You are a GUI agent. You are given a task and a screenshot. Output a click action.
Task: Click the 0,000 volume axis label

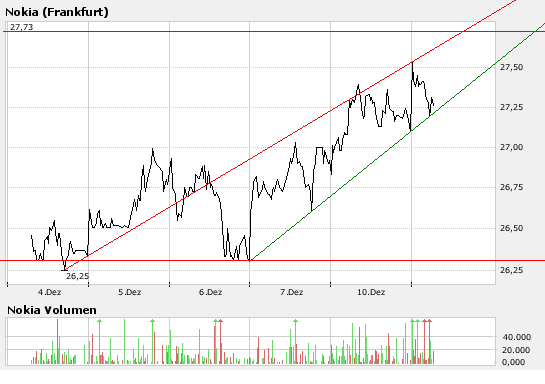pyautogui.click(x=514, y=362)
